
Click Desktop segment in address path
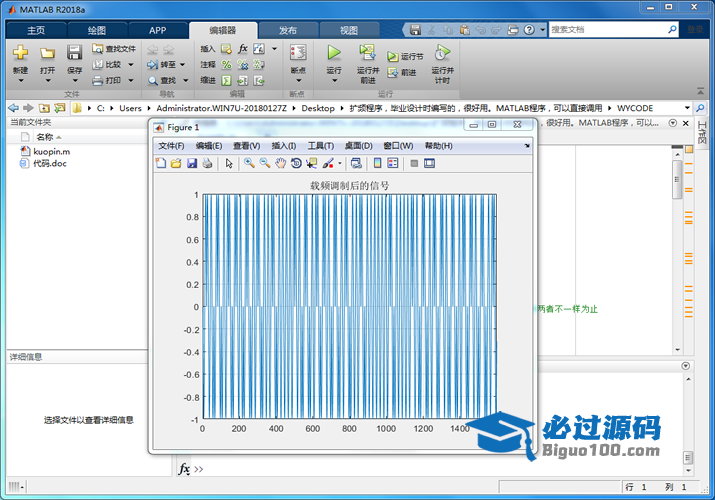coord(318,108)
